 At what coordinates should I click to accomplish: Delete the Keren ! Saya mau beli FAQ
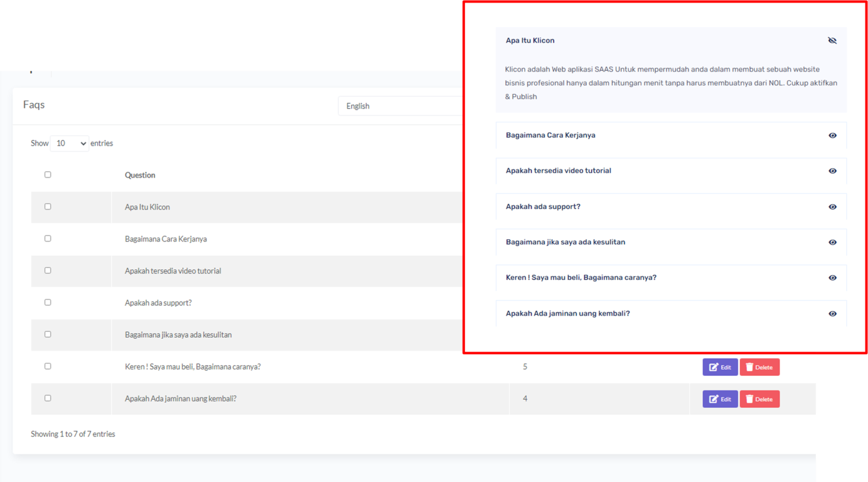point(759,367)
